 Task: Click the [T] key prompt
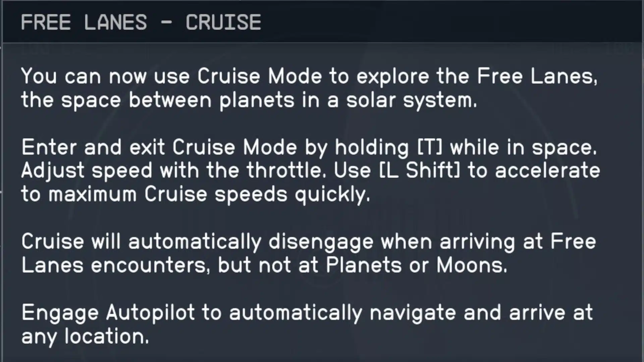(429, 147)
